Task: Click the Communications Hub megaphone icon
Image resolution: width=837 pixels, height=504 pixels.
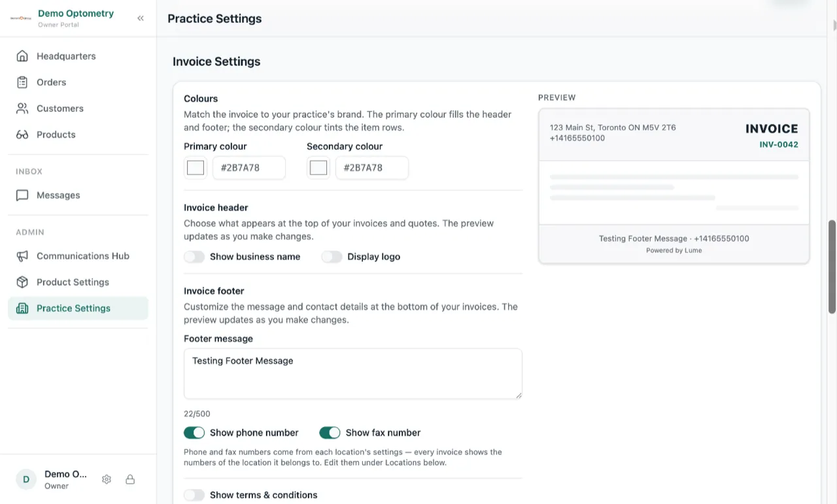Action: (22, 256)
